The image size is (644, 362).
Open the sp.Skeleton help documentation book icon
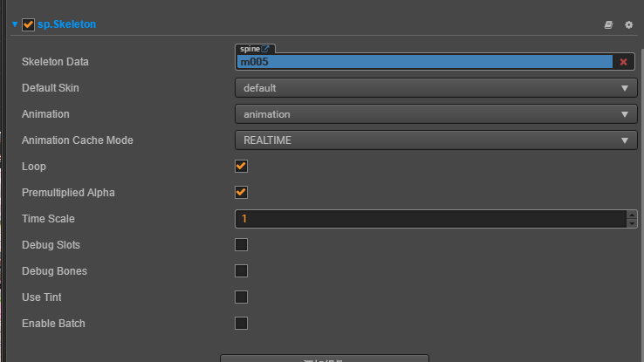(608, 25)
